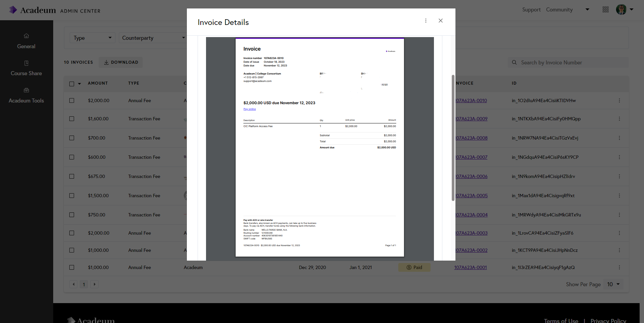This screenshot has width=644, height=323.
Task: Open row actions menu for invoice 0007
Action: tap(619, 157)
